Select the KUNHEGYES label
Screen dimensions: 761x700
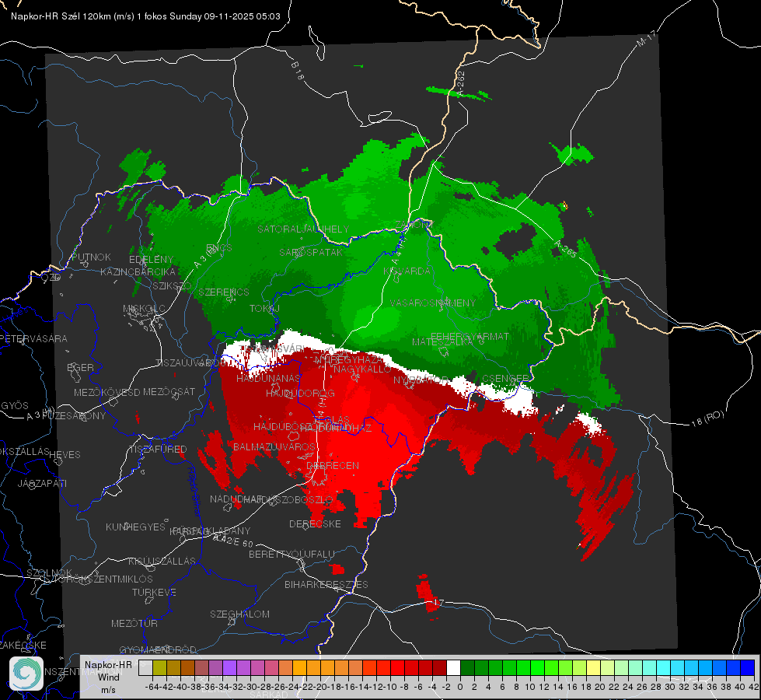point(136,527)
